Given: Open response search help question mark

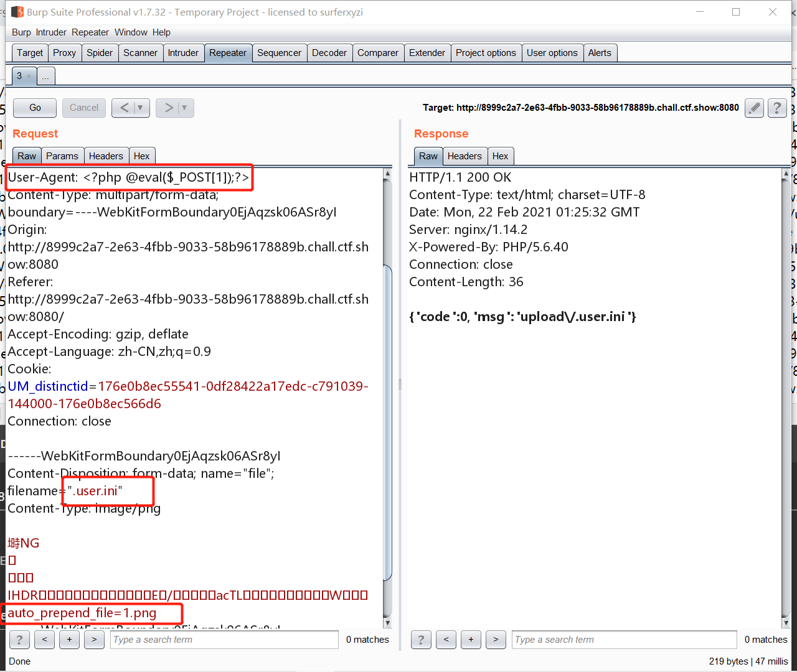Looking at the screenshot, I should pyautogui.click(x=421, y=640).
